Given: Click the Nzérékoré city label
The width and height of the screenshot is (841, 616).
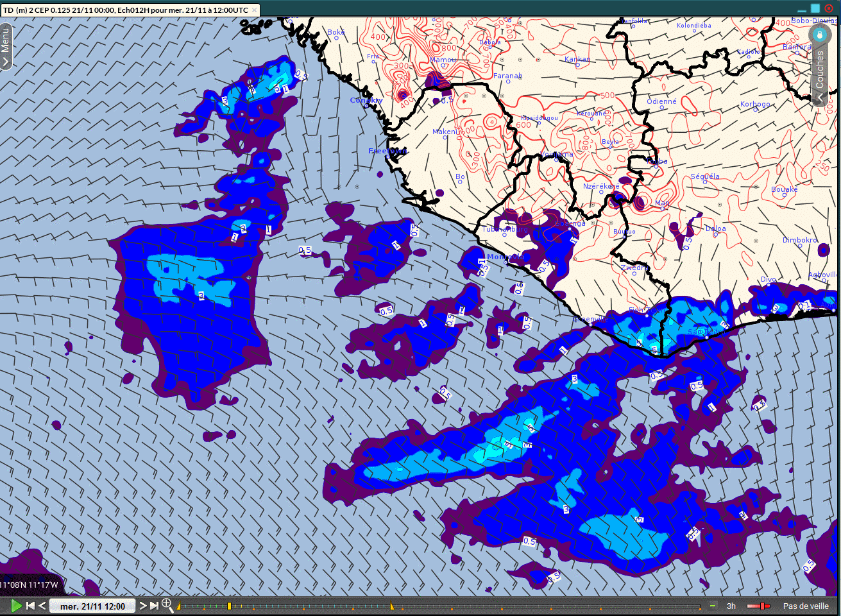Looking at the screenshot, I should tap(601, 186).
